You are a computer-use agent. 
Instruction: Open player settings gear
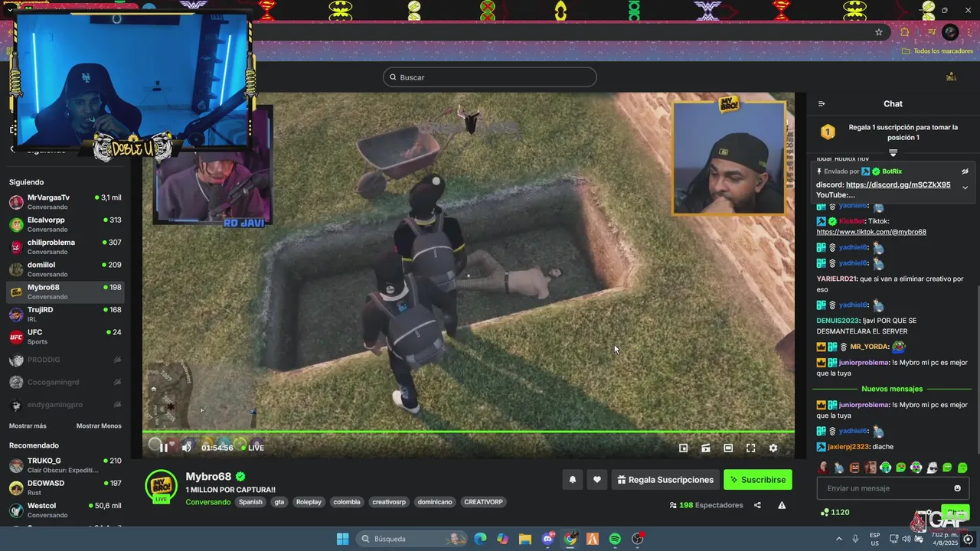[x=773, y=448]
